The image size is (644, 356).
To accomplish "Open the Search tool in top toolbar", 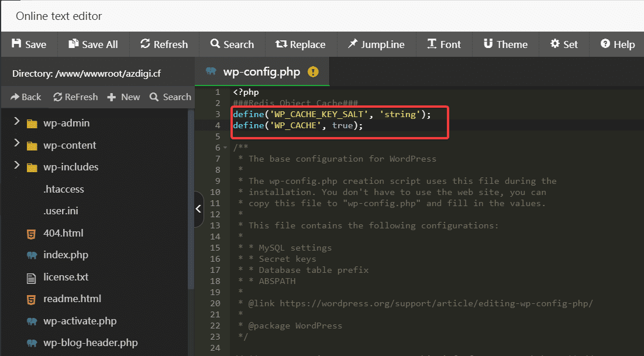I will tap(231, 44).
